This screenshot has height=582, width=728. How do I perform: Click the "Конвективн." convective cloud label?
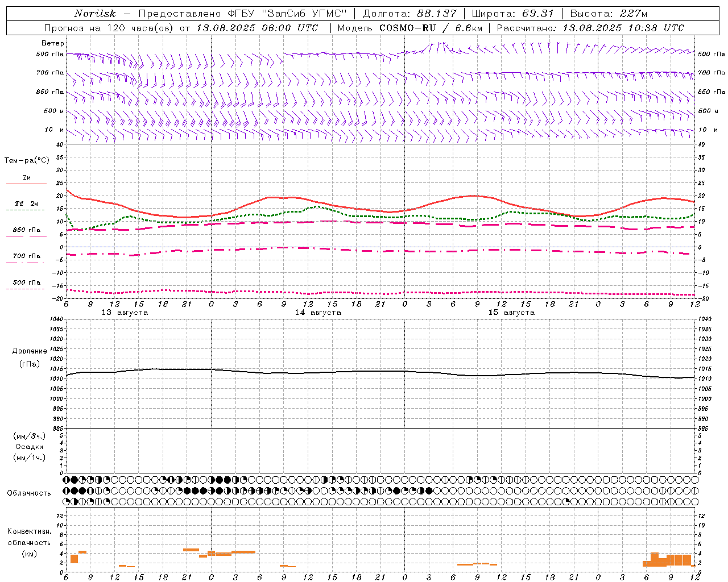coord(29,531)
